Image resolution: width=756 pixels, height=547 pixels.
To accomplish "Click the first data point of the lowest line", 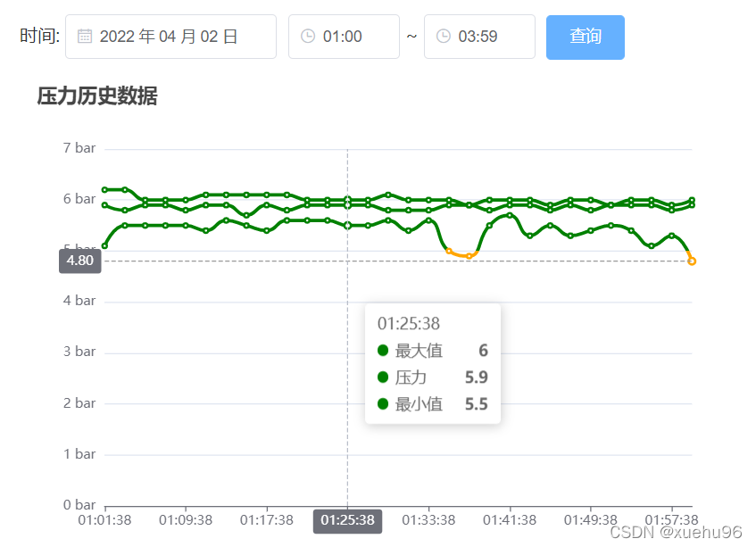I will pyautogui.click(x=104, y=245).
